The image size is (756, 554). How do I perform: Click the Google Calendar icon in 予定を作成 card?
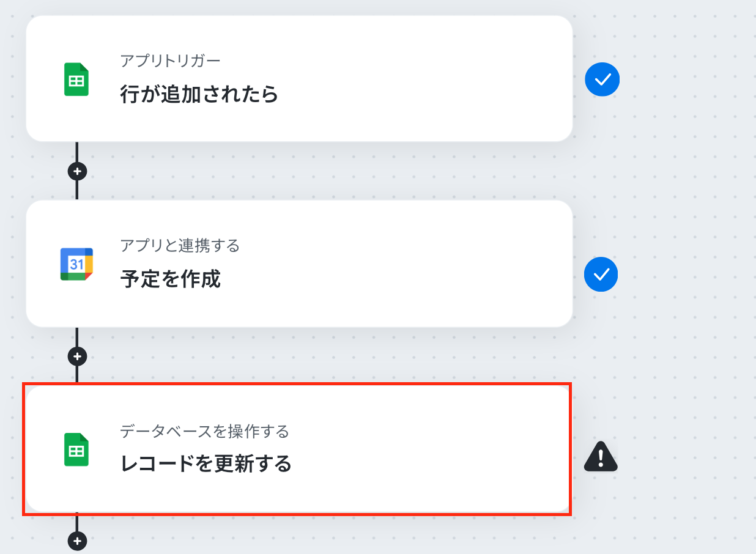point(76,264)
